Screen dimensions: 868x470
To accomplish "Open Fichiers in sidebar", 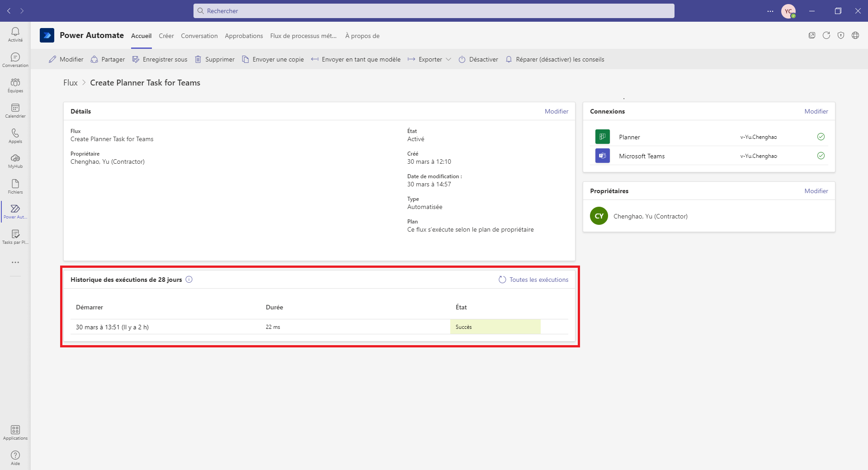I will pyautogui.click(x=15, y=186).
